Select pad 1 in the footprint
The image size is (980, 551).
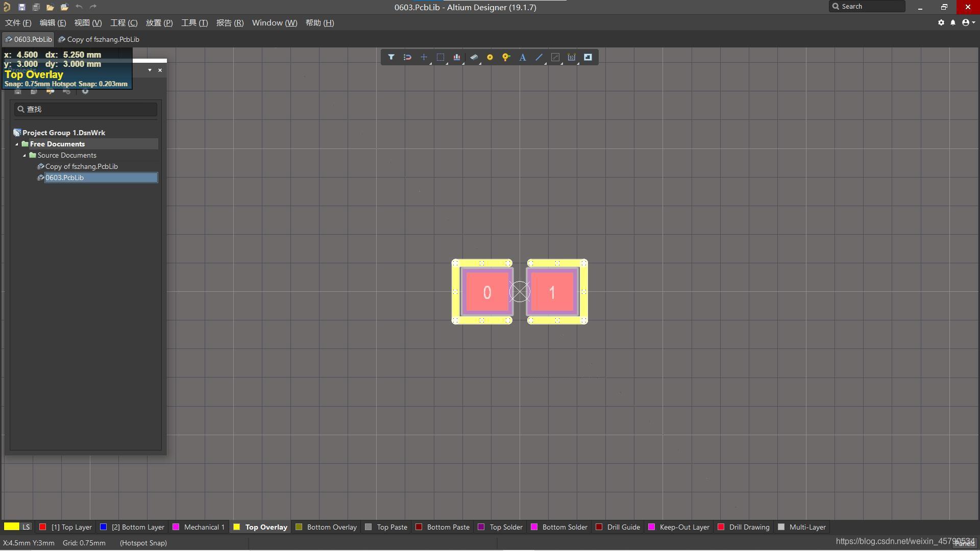pos(552,292)
